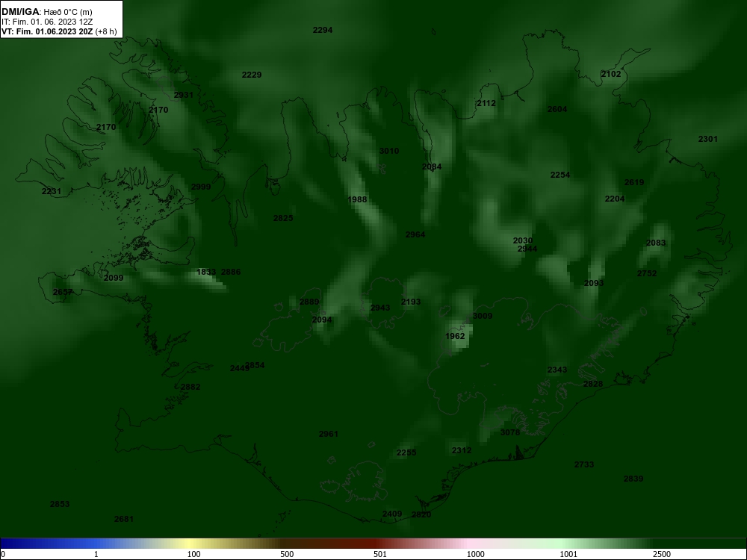This screenshot has width=747, height=560.
Task: Select the map value 2094
Action: [x=321, y=320]
